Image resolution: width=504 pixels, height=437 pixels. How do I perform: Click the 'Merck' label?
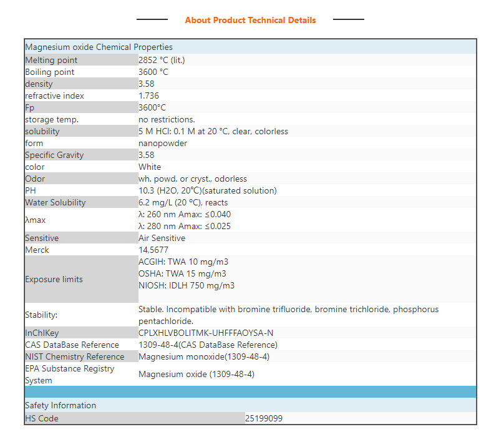click(x=37, y=250)
